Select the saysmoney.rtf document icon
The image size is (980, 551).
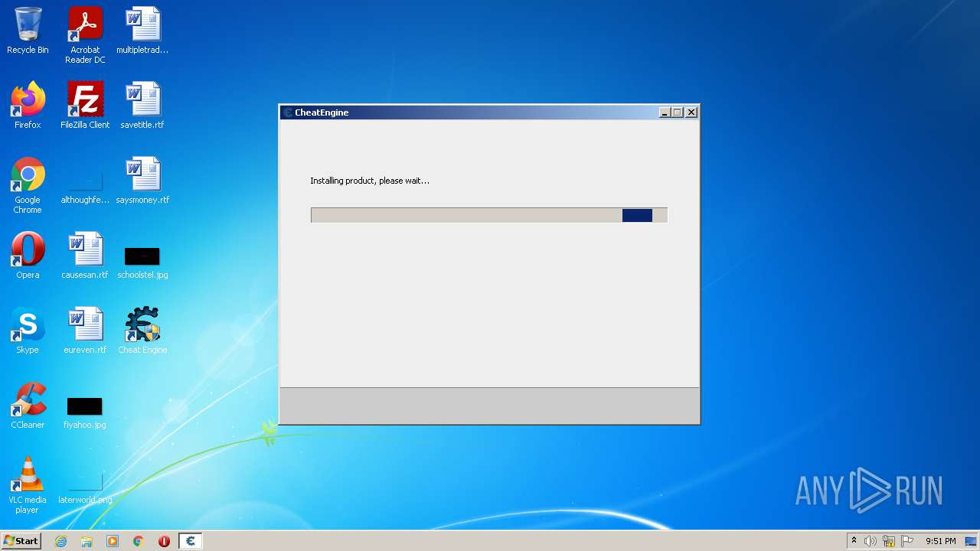142,181
